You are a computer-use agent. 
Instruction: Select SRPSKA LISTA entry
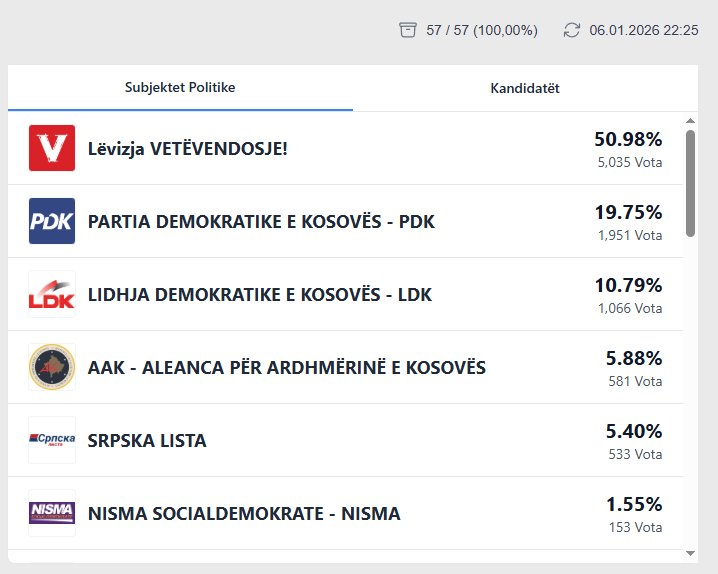pyautogui.click(x=147, y=440)
